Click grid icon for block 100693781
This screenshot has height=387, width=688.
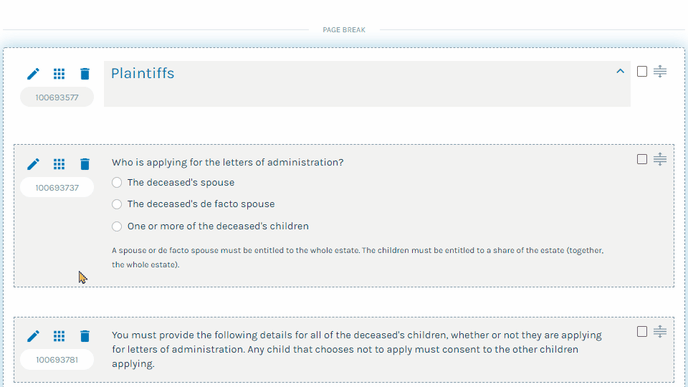point(59,336)
